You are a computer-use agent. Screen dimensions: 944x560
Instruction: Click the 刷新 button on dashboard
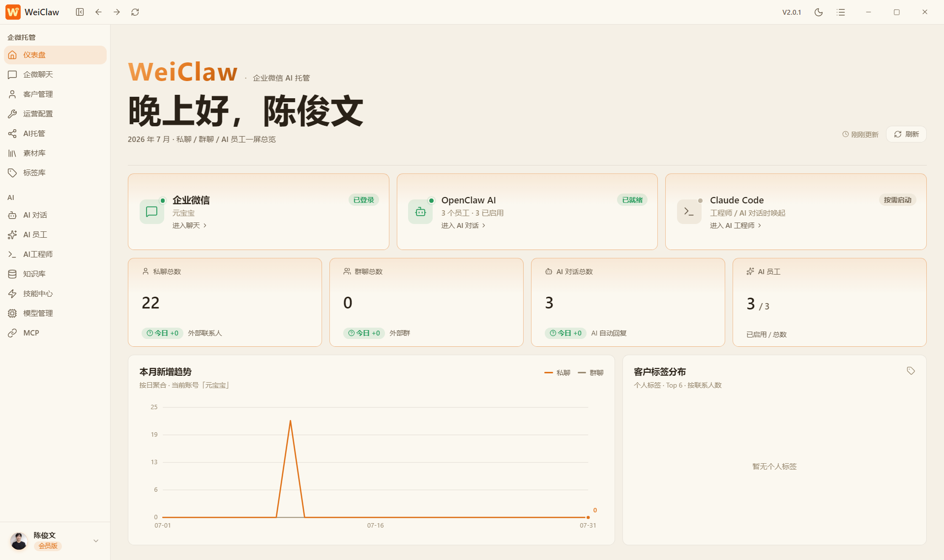(906, 134)
